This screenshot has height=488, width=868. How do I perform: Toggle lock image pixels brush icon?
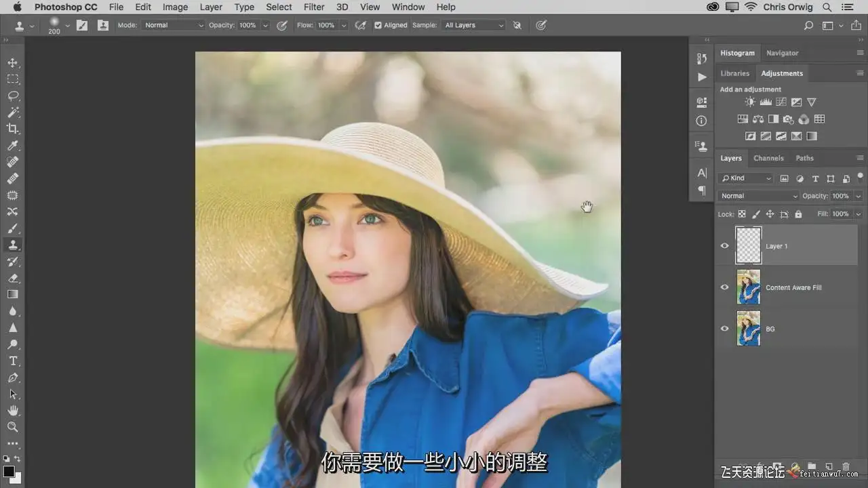[x=756, y=214]
